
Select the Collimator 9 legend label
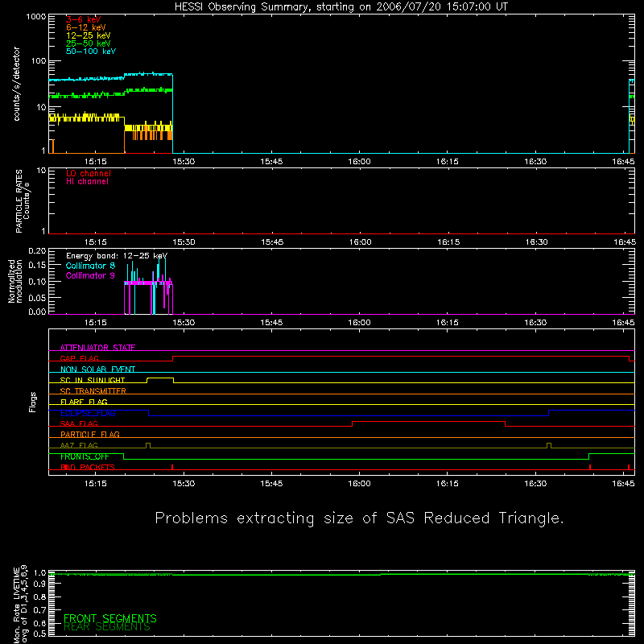point(90,275)
